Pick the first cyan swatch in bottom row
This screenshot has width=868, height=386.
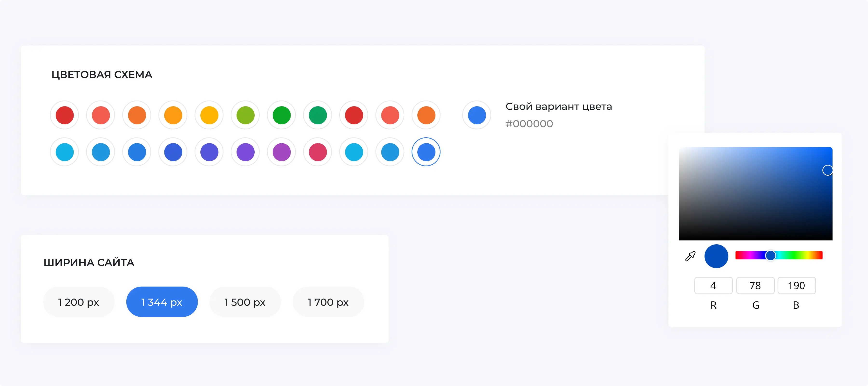pyautogui.click(x=65, y=152)
